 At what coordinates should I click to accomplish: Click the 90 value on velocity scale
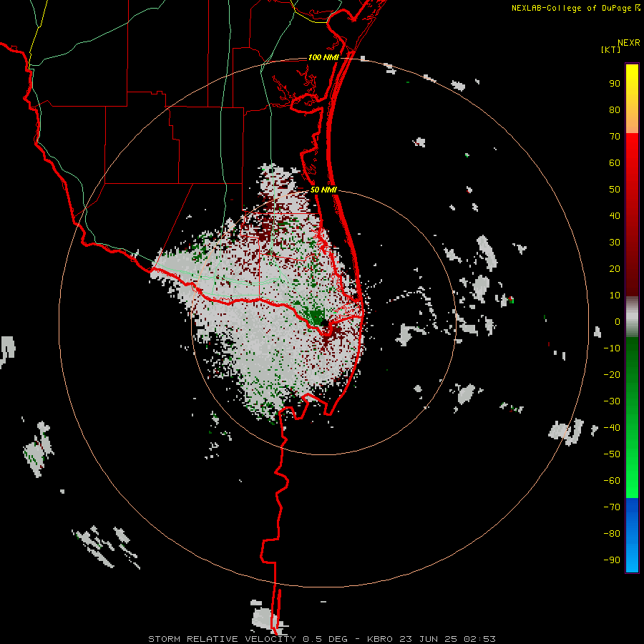pos(615,84)
